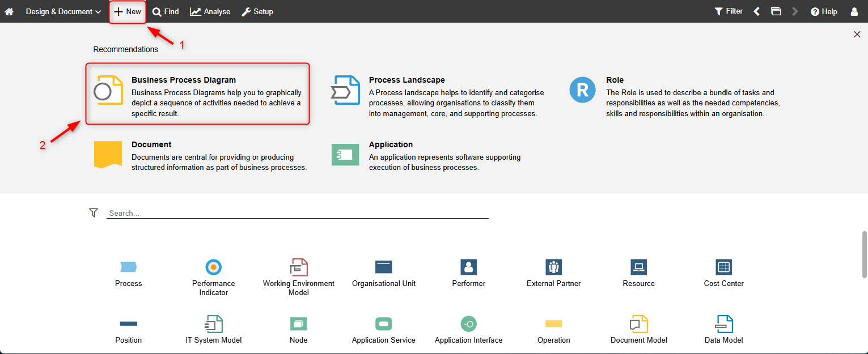
Task: Open the Help menu
Action: click(824, 11)
